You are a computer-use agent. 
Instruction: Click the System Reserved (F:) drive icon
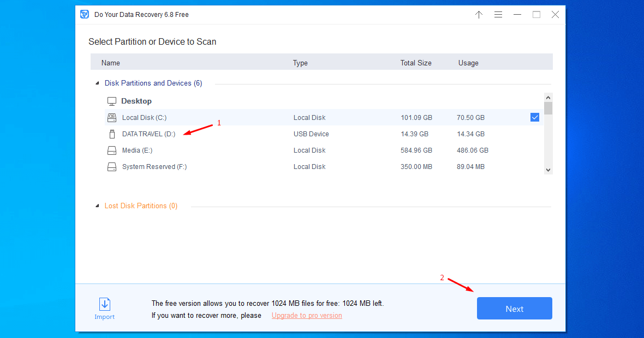tap(112, 167)
